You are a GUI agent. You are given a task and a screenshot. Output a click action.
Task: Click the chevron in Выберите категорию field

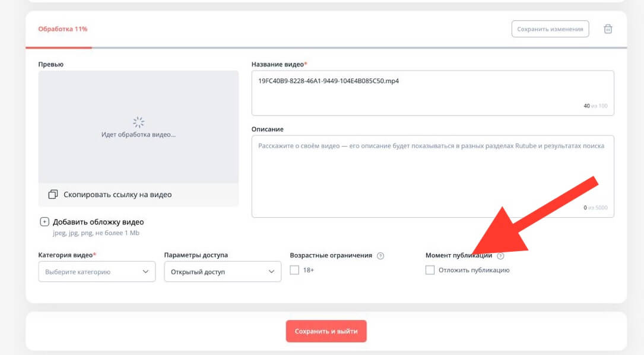click(146, 272)
